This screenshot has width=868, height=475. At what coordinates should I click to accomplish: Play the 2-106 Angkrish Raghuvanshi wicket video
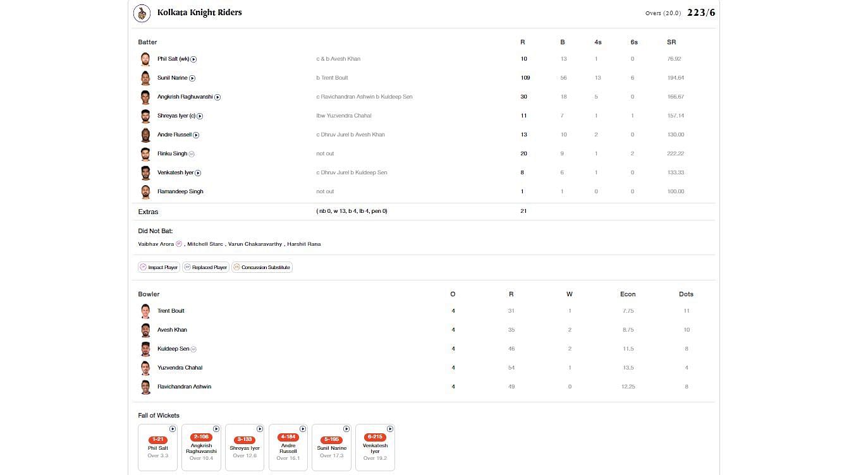[216, 429]
